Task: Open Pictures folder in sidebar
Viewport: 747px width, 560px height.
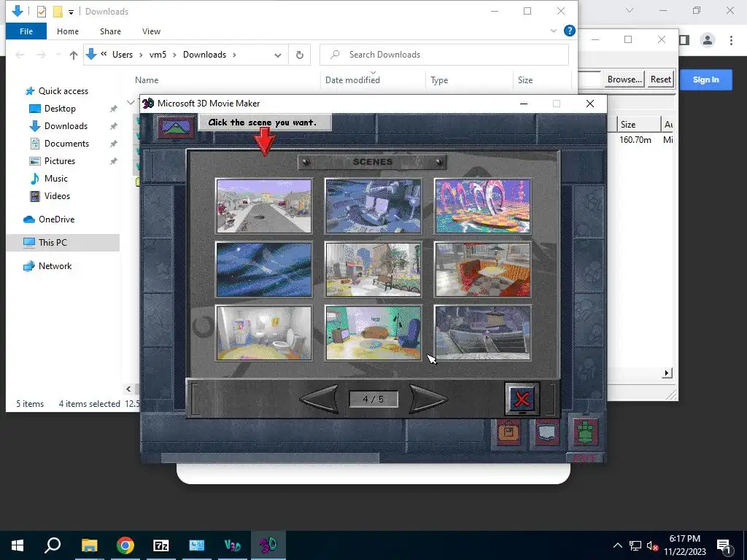Action: tap(60, 161)
